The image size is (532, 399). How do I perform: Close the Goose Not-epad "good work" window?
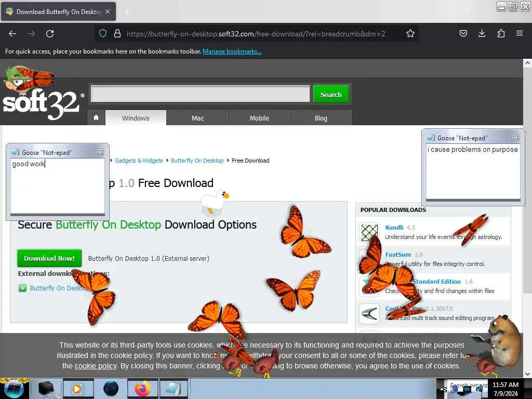click(x=100, y=152)
